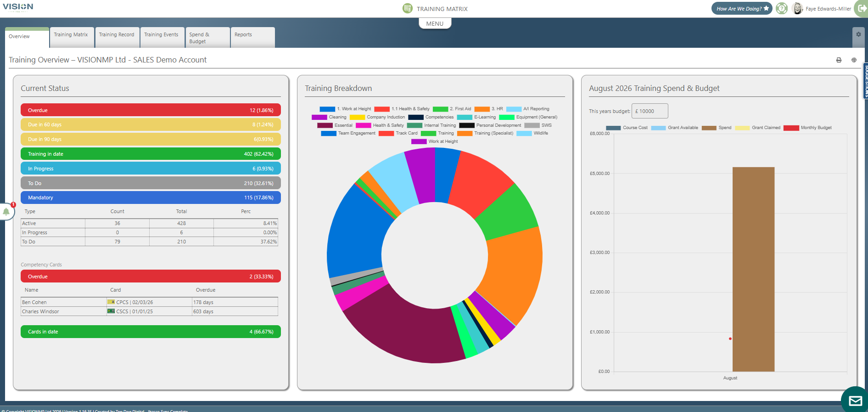
Task: Toggle Training (Specialist) legend swatch
Action: pyautogui.click(x=465, y=133)
